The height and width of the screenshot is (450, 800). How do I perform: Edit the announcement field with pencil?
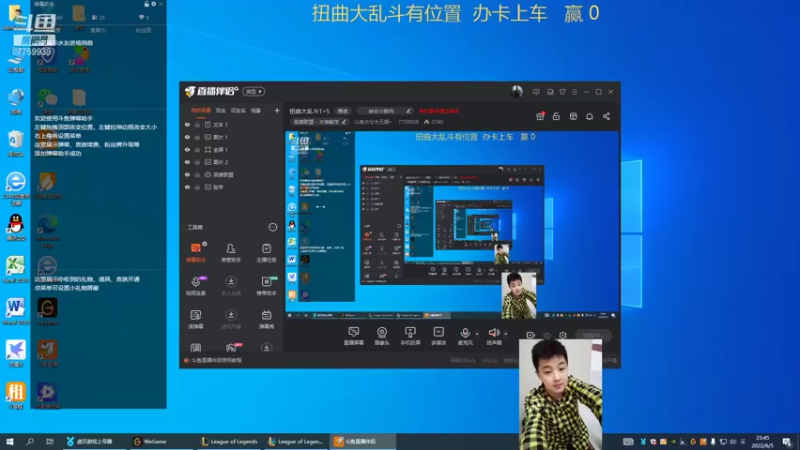click(384, 111)
